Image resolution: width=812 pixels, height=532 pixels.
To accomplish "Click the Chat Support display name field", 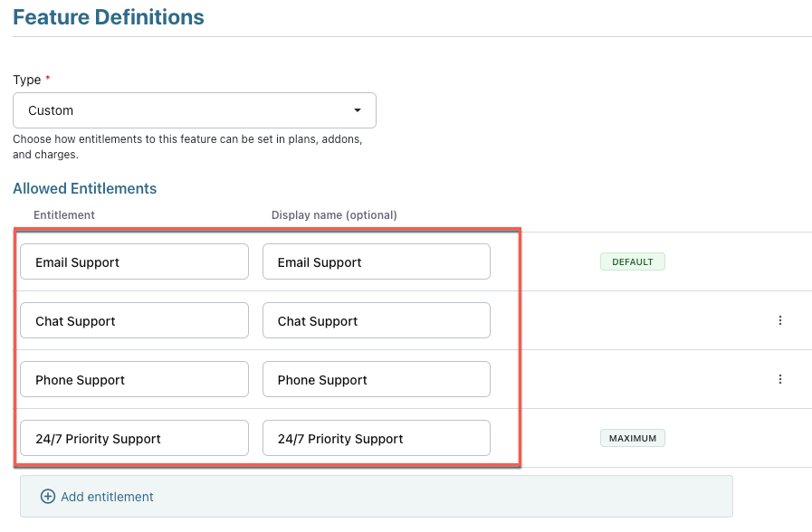I will (377, 321).
